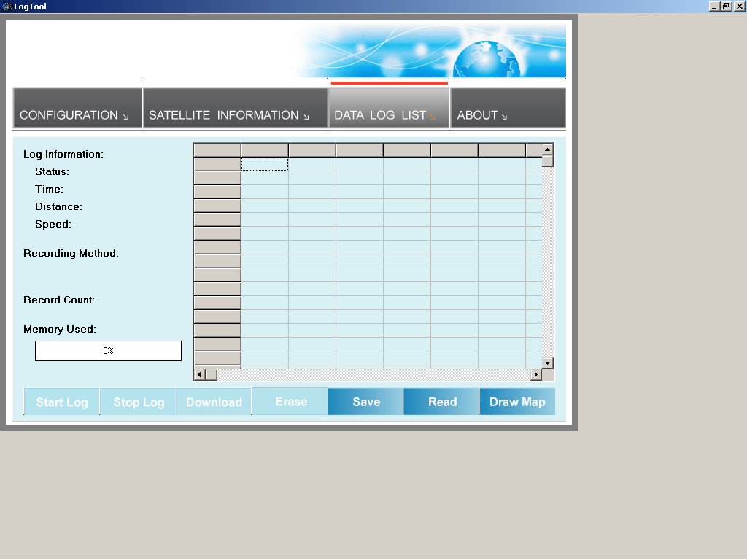Open Draw Map view
Image resolution: width=747 pixels, height=560 pixels.
coord(517,402)
